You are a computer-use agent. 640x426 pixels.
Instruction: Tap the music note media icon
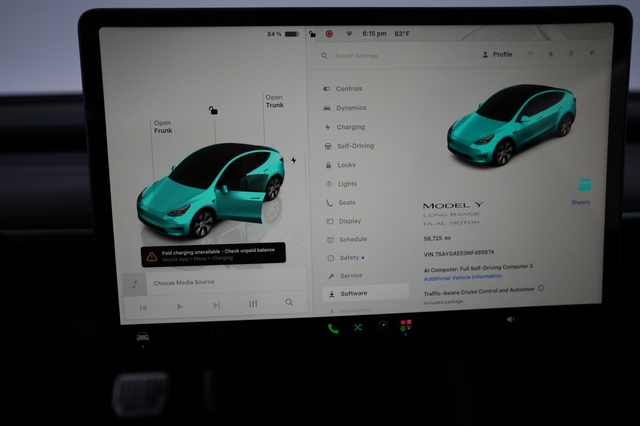tap(135, 284)
